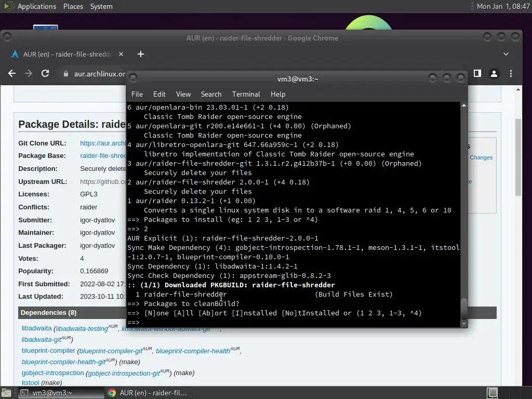
Task: Open the Places menu in the top panel
Action: [x=73, y=6]
